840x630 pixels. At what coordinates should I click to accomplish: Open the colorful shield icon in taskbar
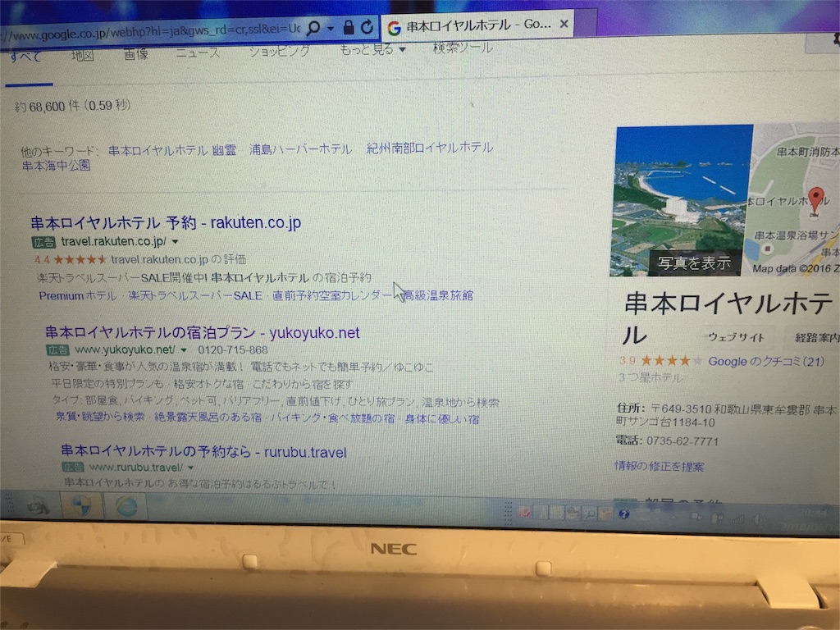coord(81,506)
